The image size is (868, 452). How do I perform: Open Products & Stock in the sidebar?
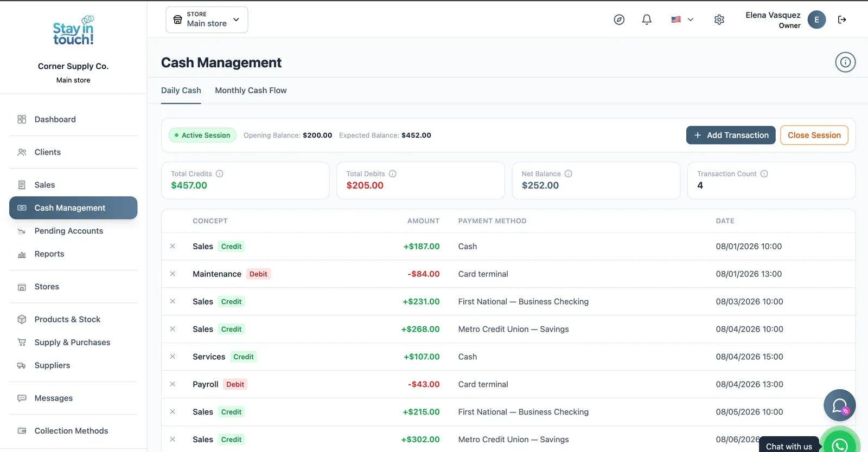[x=73, y=319]
